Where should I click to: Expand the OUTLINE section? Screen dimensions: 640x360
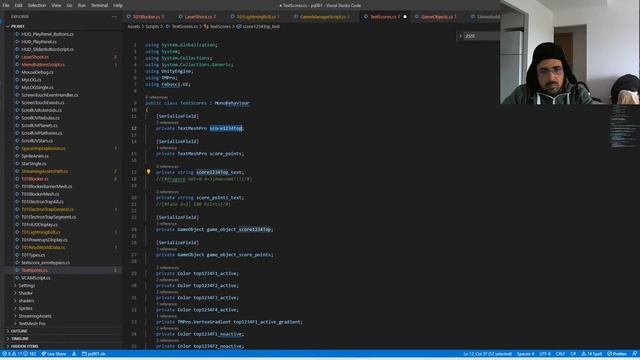click(19, 331)
